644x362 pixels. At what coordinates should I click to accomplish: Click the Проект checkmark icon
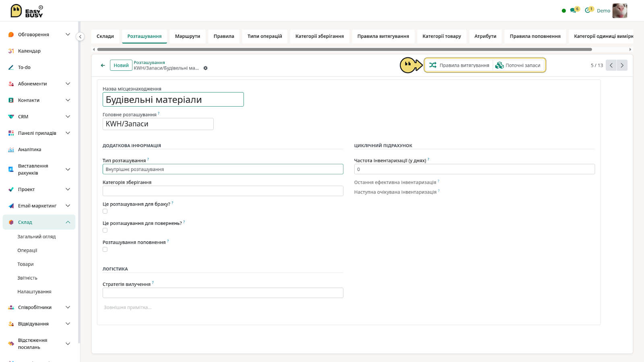[11, 189]
